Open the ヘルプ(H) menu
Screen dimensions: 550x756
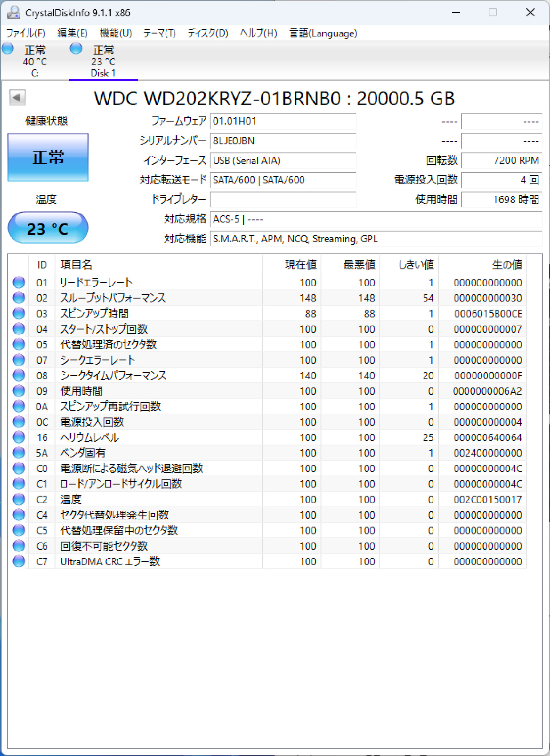(258, 33)
